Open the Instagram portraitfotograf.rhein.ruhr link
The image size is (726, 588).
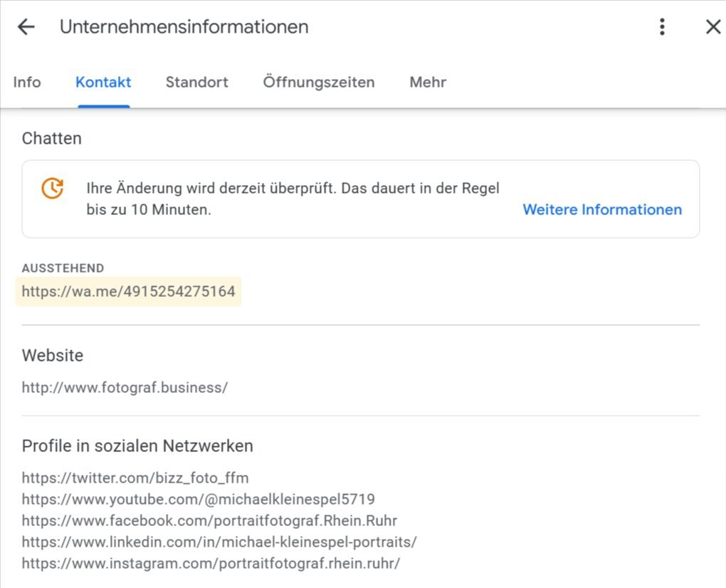pos(211,563)
